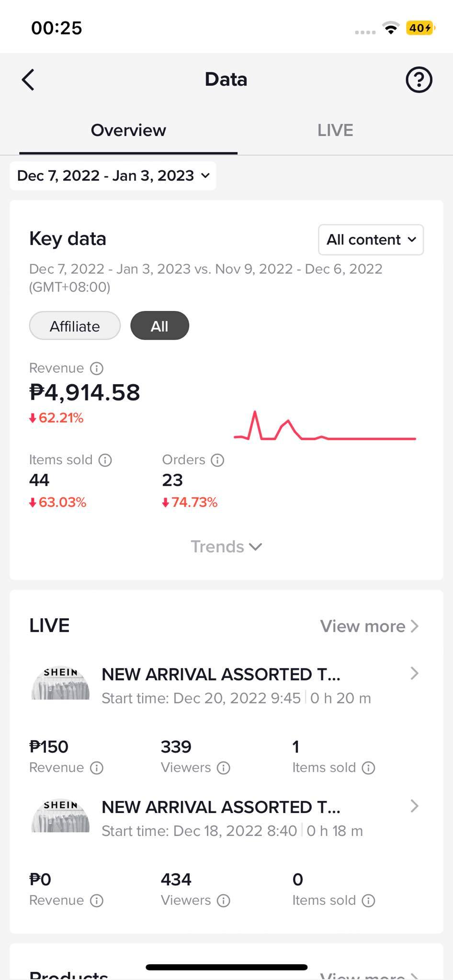Open the date range dropdown Dec 7 - Jan 3

pyautogui.click(x=113, y=176)
